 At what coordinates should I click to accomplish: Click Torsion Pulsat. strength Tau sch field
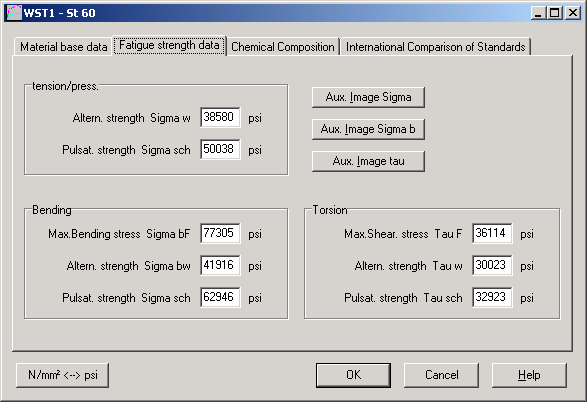492,298
